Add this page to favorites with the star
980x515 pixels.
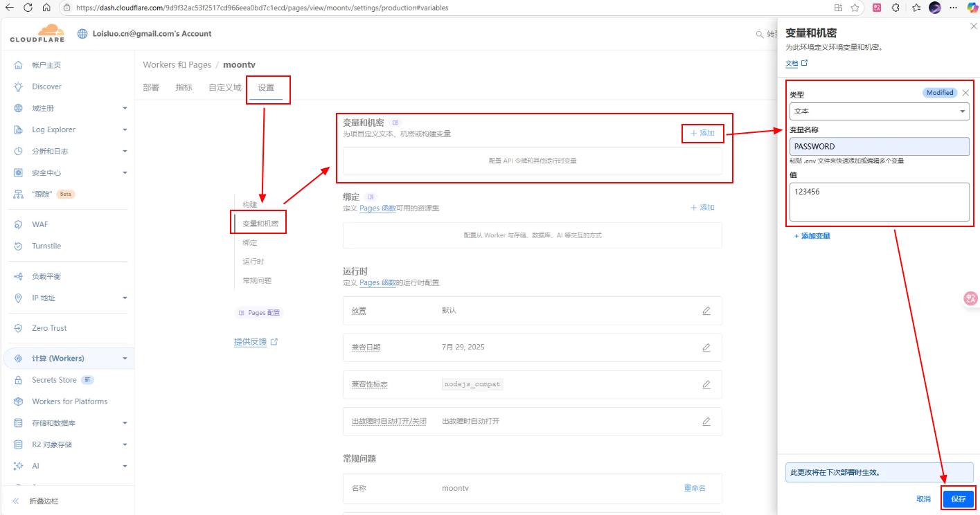855,8
